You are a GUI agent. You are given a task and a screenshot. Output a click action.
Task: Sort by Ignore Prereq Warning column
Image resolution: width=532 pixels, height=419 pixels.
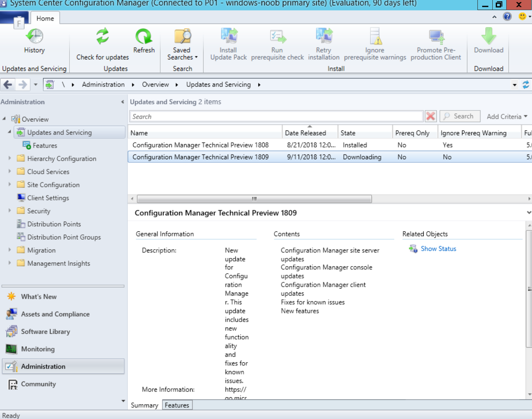pyautogui.click(x=480, y=133)
